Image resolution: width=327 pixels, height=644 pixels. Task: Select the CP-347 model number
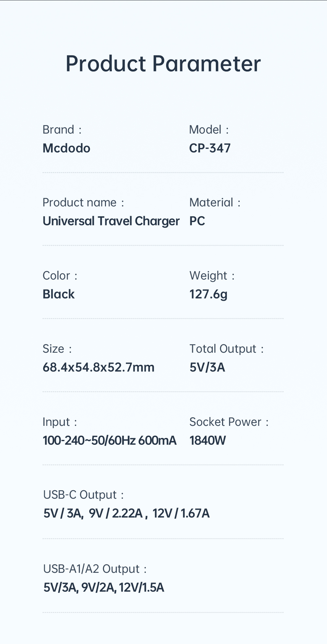[210, 148]
